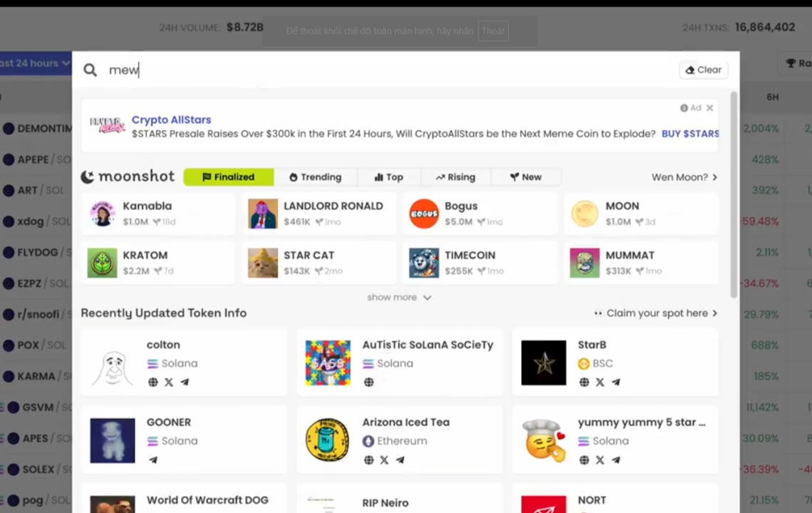Open AuTisTic SoLanA SoCieTy website globe

click(x=369, y=383)
